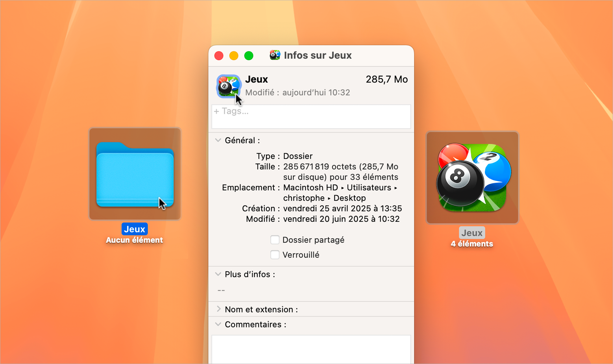Click the 4 éléments caption
This screenshot has width=613, height=364.
pyautogui.click(x=472, y=244)
